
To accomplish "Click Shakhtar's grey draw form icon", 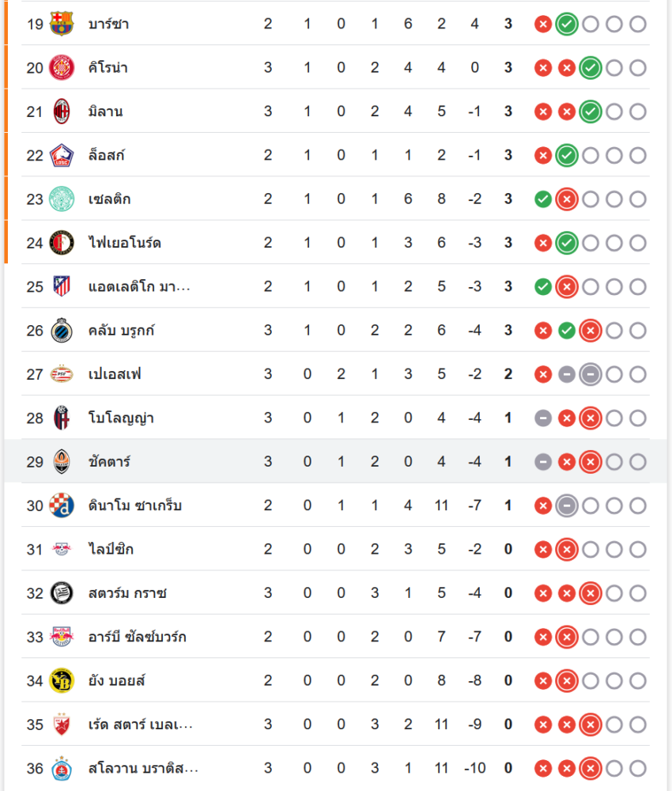I will pos(542,462).
